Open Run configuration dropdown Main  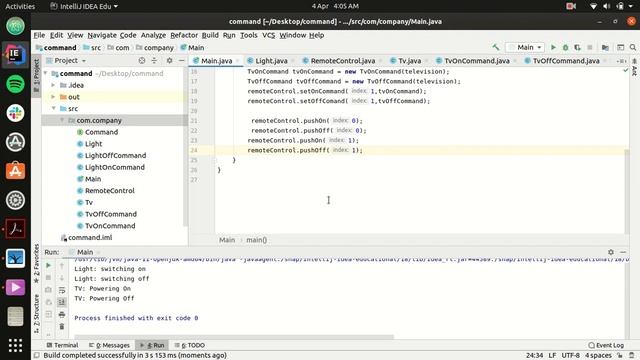coord(525,47)
